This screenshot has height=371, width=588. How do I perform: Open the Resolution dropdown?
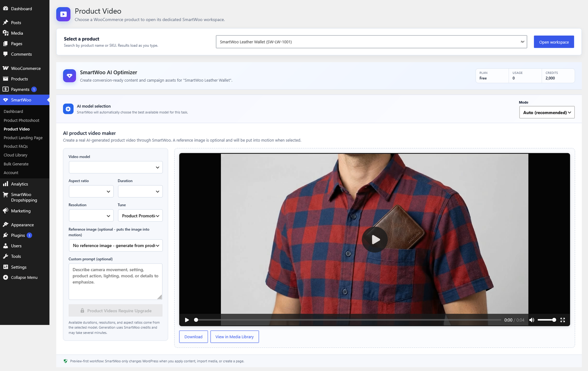(91, 216)
